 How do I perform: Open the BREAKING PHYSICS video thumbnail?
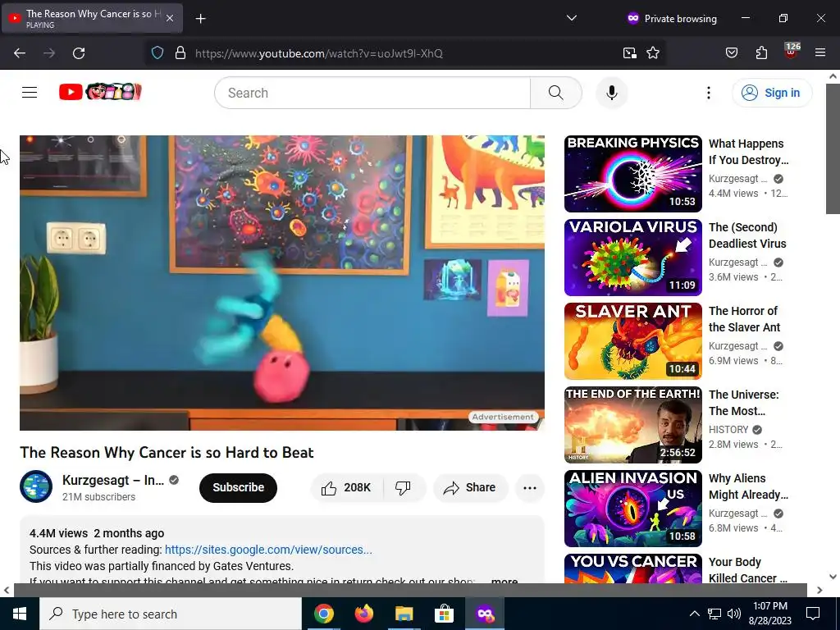(x=632, y=174)
